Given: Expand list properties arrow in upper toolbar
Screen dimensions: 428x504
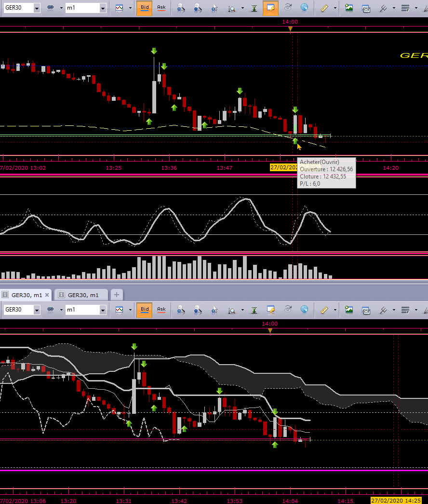Looking at the screenshot, I should pos(416,8).
